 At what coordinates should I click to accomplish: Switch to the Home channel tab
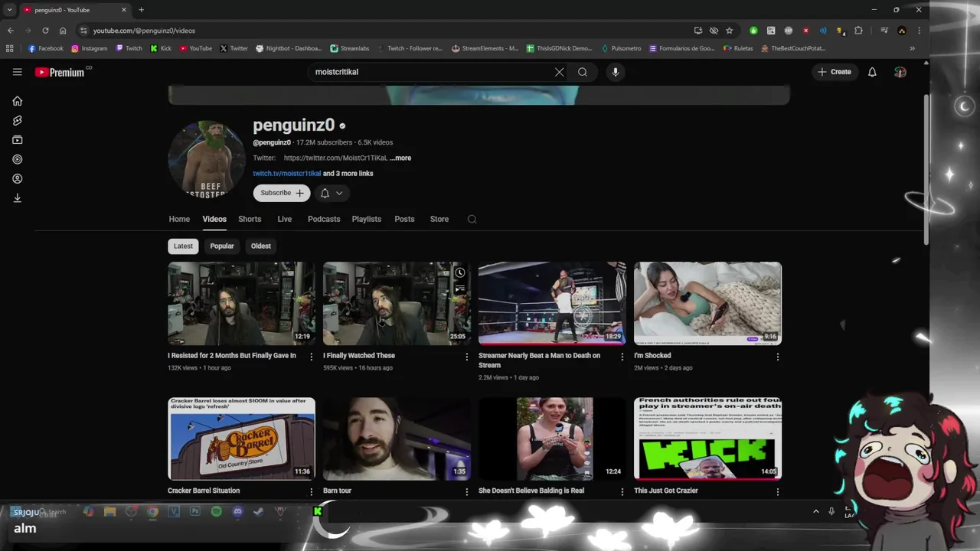tap(179, 219)
